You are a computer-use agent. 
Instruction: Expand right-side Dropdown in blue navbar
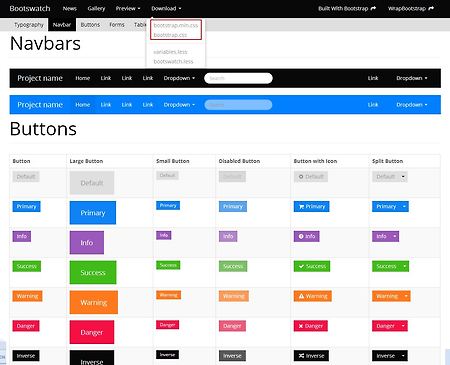[x=412, y=105]
